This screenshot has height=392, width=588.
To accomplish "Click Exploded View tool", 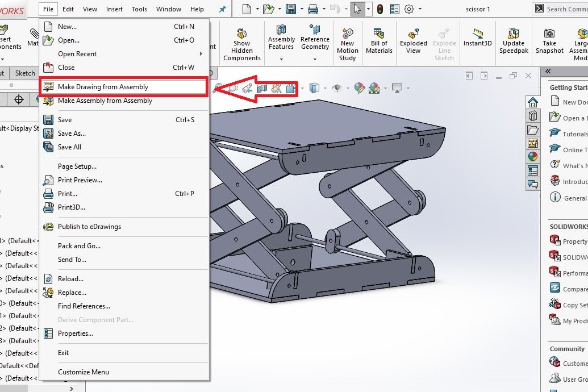I will pos(413,41).
